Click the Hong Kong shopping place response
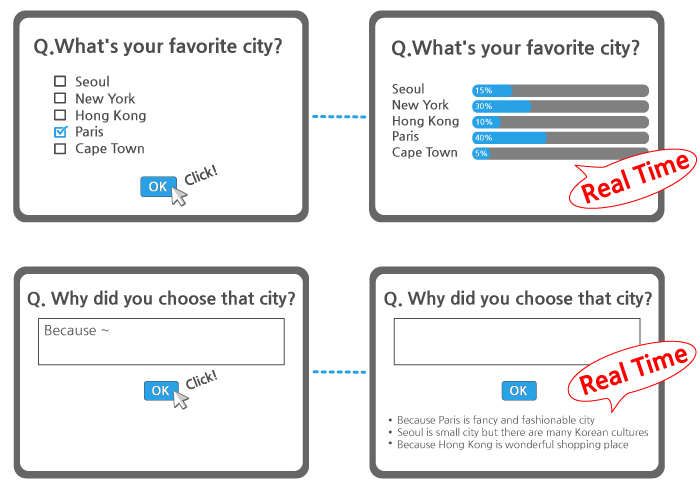The height and width of the screenshot is (488, 700). [513, 444]
